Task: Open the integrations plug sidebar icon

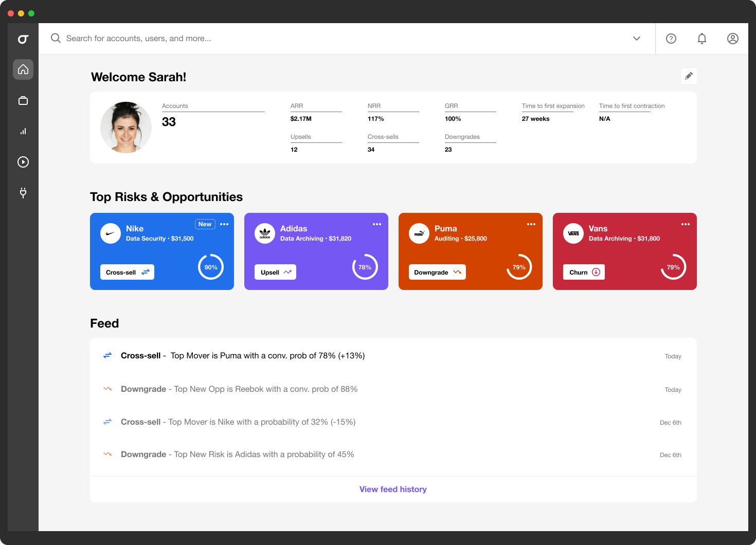Action: [23, 193]
